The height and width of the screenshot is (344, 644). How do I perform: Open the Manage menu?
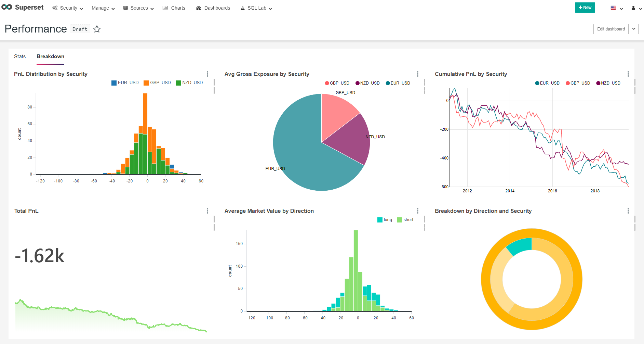(100, 8)
